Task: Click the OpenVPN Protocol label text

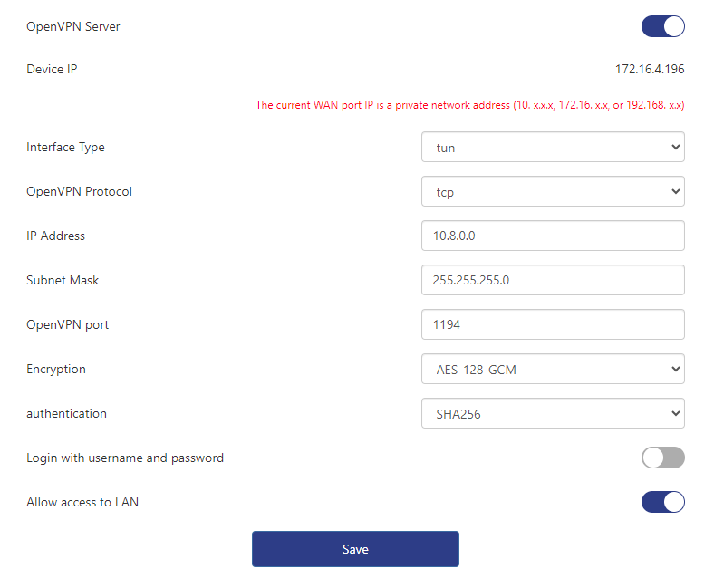Action: click(80, 191)
